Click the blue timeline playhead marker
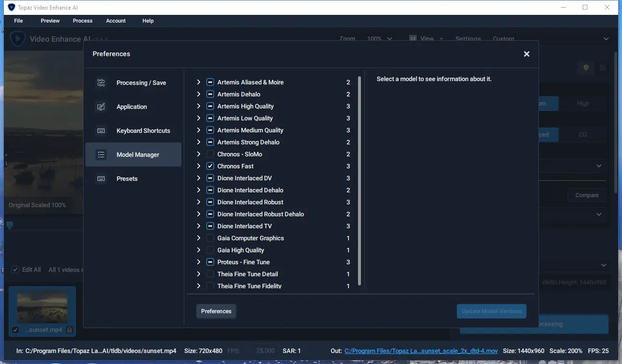Screen dimensions: 622x364 (x=10, y=225)
